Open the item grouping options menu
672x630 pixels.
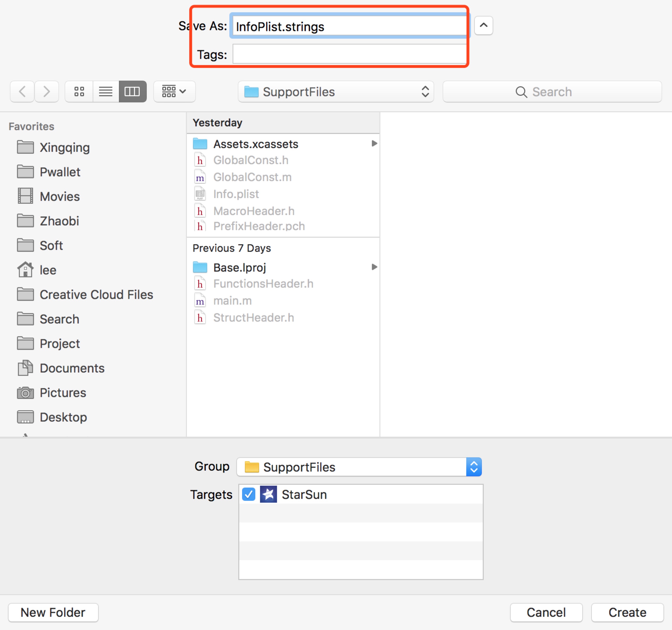point(174,91)
